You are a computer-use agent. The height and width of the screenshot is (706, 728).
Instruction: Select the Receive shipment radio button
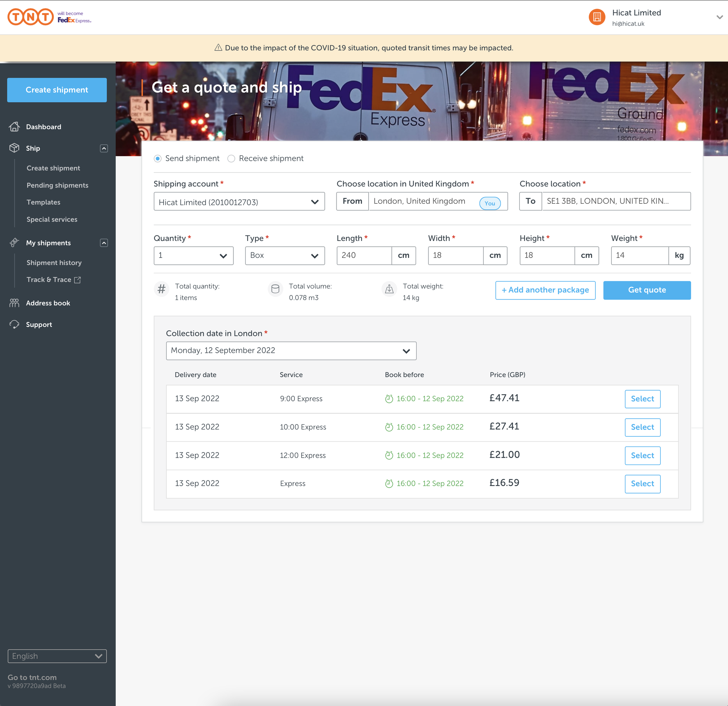click(x=231, y=159)
